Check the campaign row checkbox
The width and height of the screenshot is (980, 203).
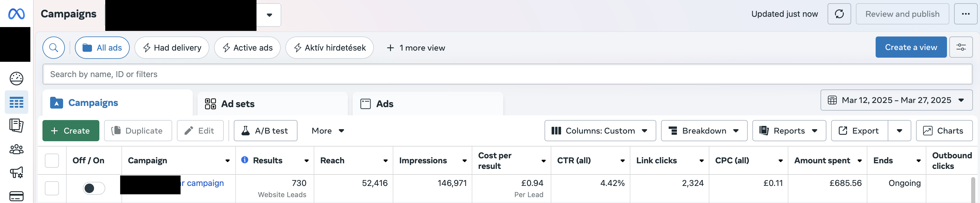pyautogui.click(x=52, y=188)
